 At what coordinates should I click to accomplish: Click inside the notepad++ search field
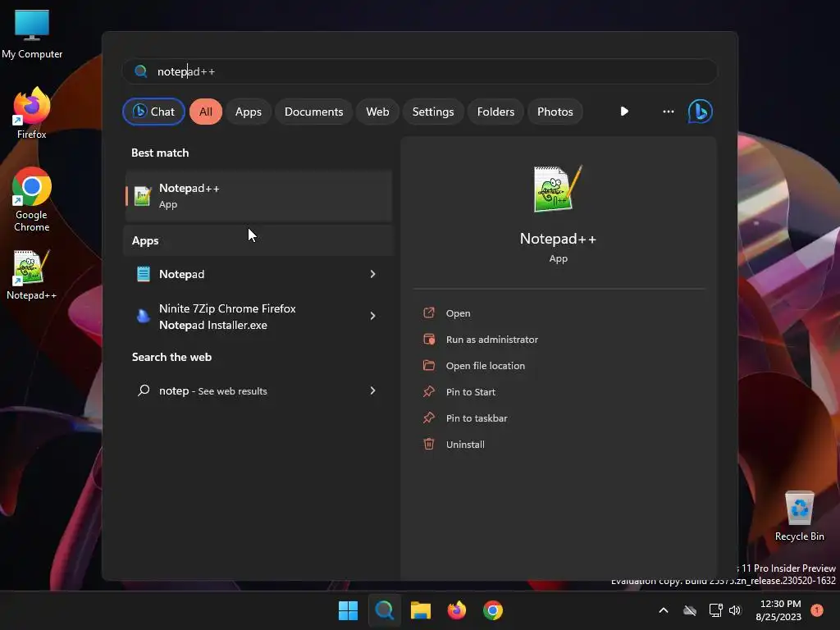(420, 71)
